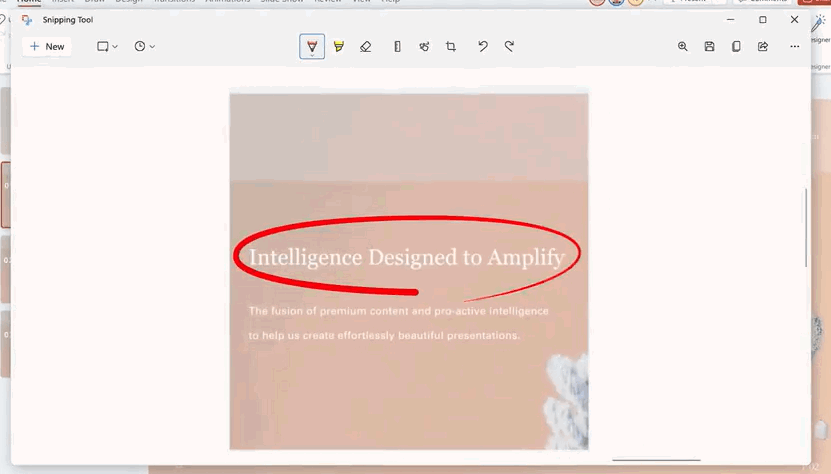The width and height of the screenshot is (831, 474).
Task: Copy the snip to clipboard
Action: coord(736,47)
